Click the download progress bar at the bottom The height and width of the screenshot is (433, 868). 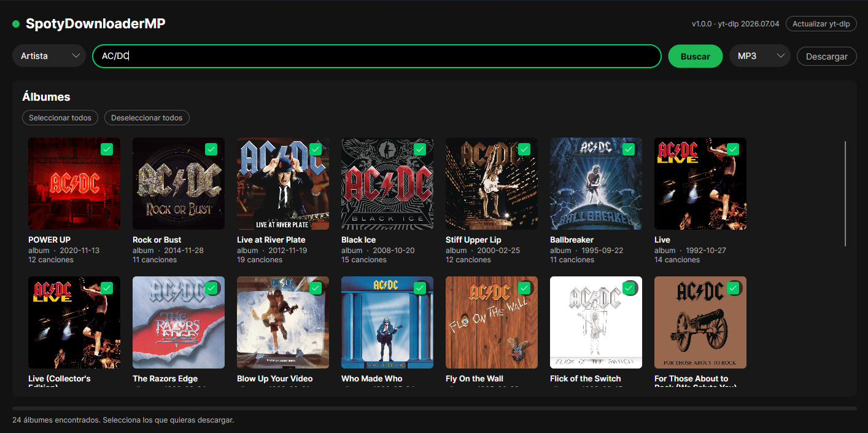pyautogui.click(x=435, y=408)
